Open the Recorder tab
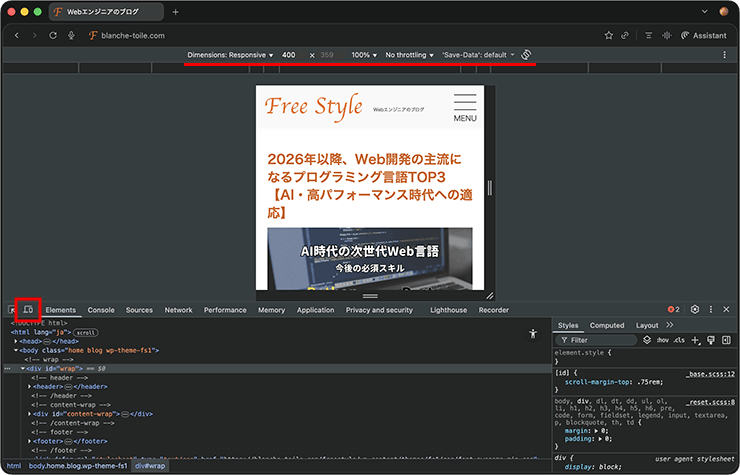The height and width of the screenshot is (475, 740). pos(494,310)
